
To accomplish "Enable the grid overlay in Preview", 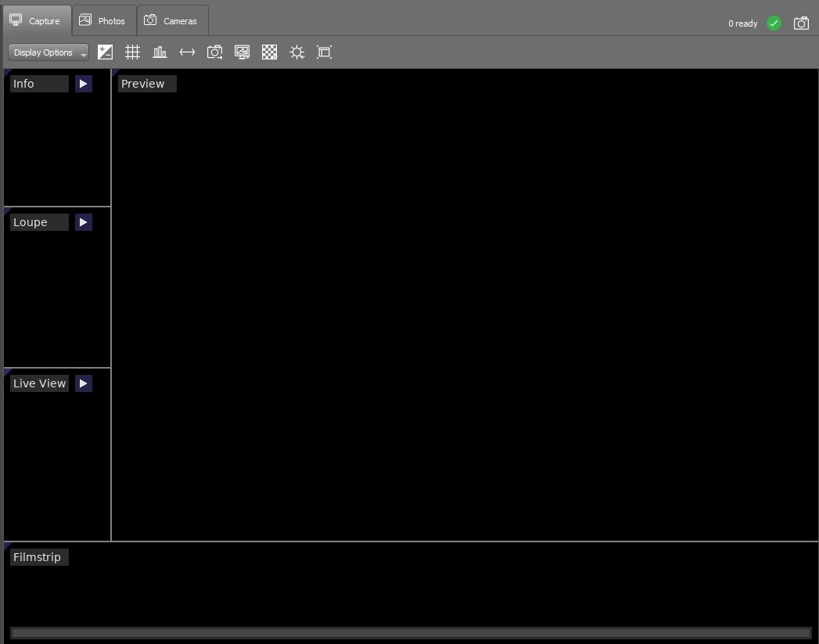I will [133, 52].
